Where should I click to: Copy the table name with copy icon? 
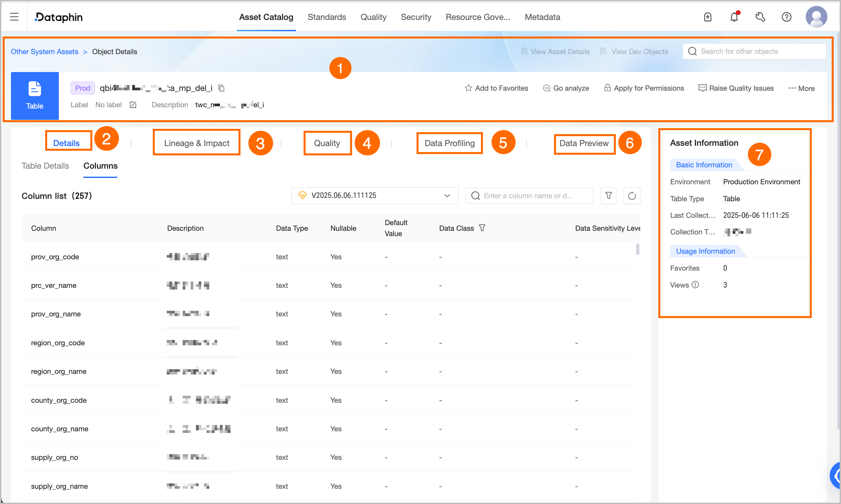point(222,88)
